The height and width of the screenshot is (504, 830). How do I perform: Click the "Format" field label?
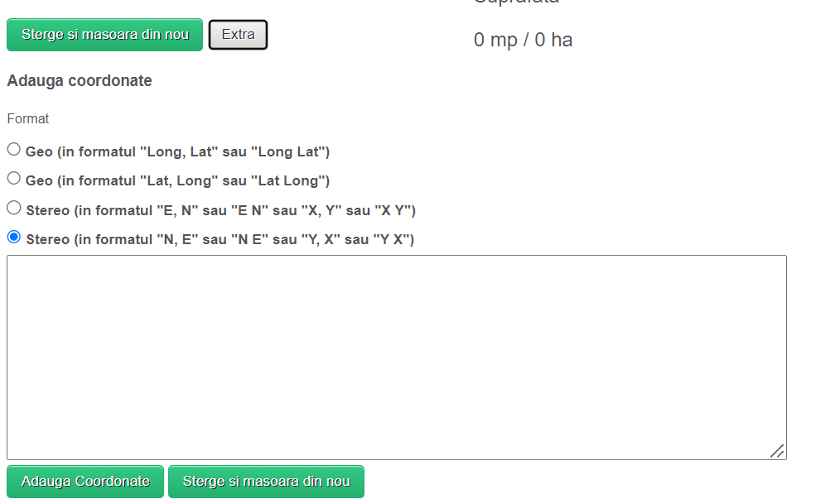coord(28,119)
